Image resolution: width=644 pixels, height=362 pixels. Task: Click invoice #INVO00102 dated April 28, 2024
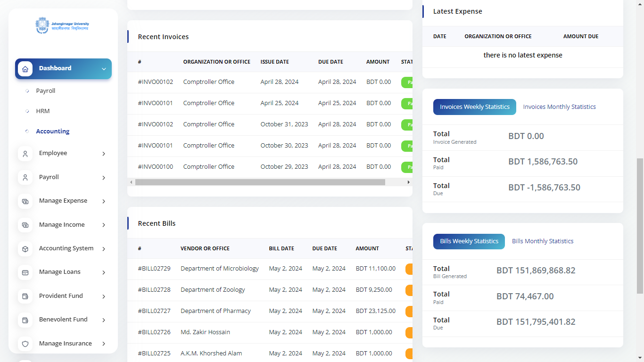click(156, 82)
